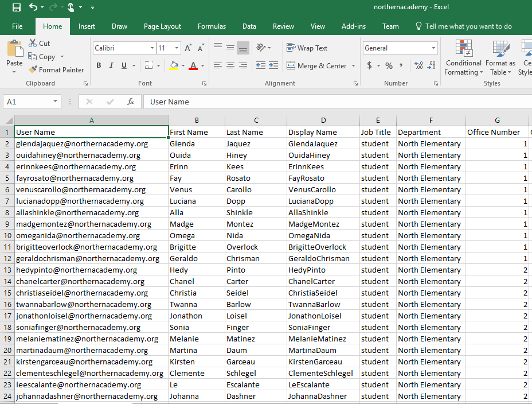
Task: Select cell containing glendajaquez@northernacademy.org
Action: pyautogui.click(x=91, y=143)
